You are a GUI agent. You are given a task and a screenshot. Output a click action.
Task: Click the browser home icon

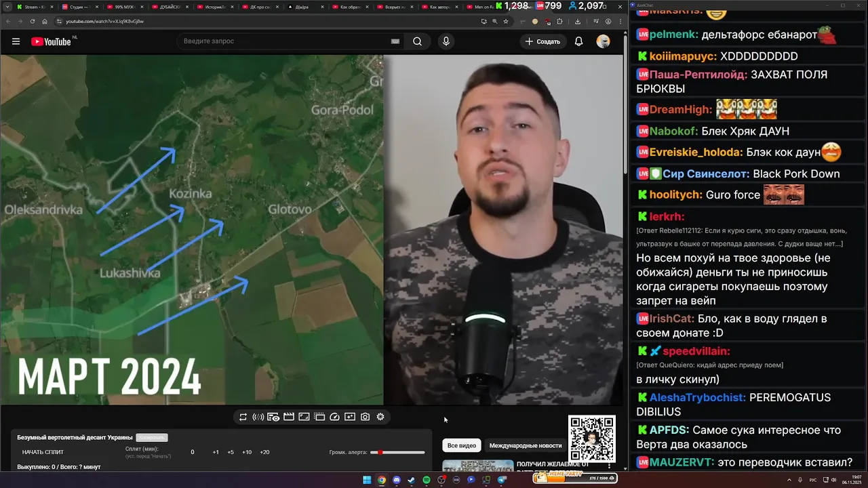(44, 21)
